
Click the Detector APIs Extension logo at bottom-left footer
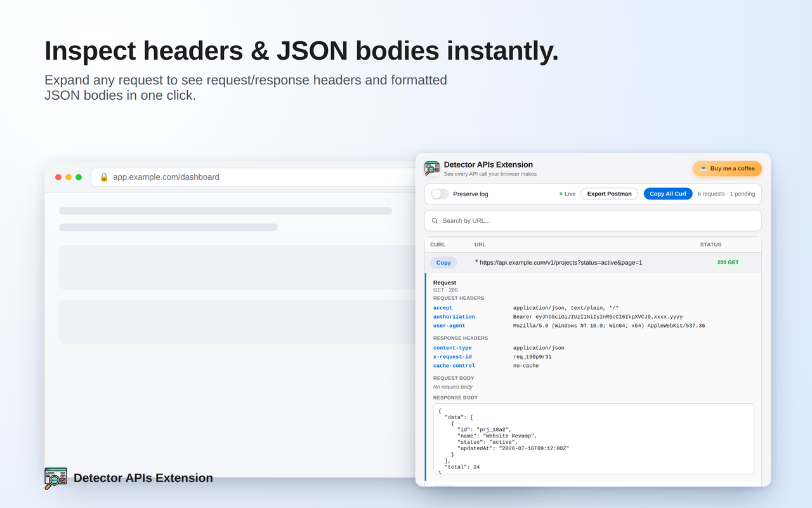click(56, 478)
